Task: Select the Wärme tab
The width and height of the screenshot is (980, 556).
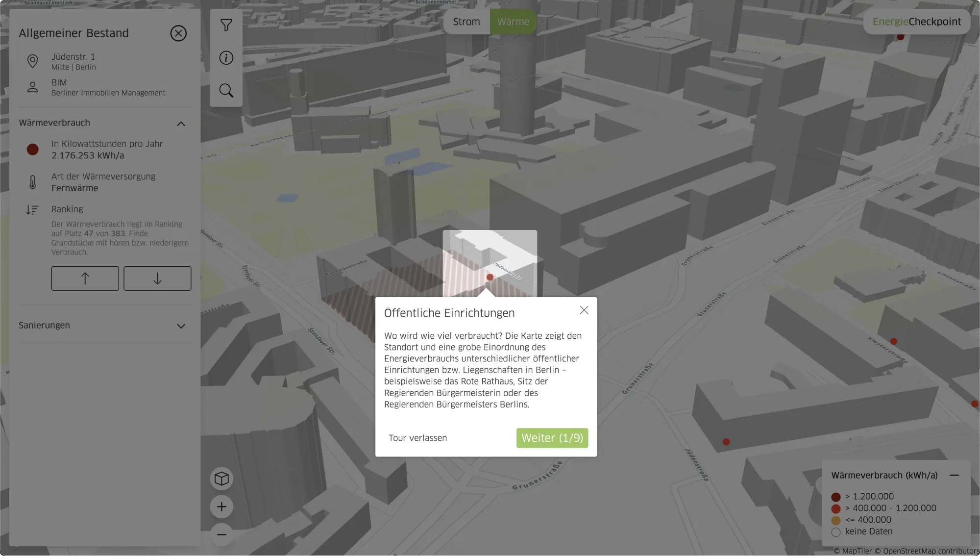Action: [x=513, y=22]
